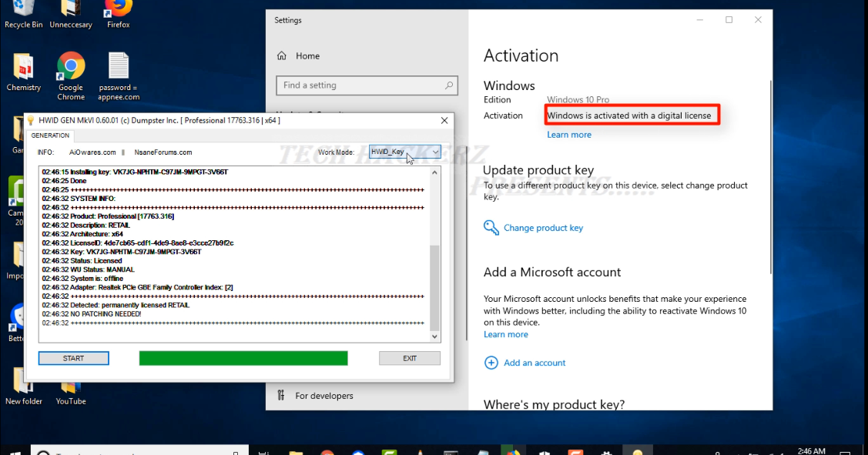
Task: Click the 'Update product key' heading
Action: click(538, 170)
